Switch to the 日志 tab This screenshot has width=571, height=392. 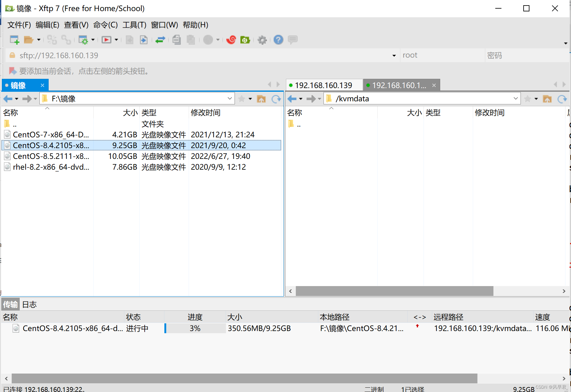[x=29, y=304]
